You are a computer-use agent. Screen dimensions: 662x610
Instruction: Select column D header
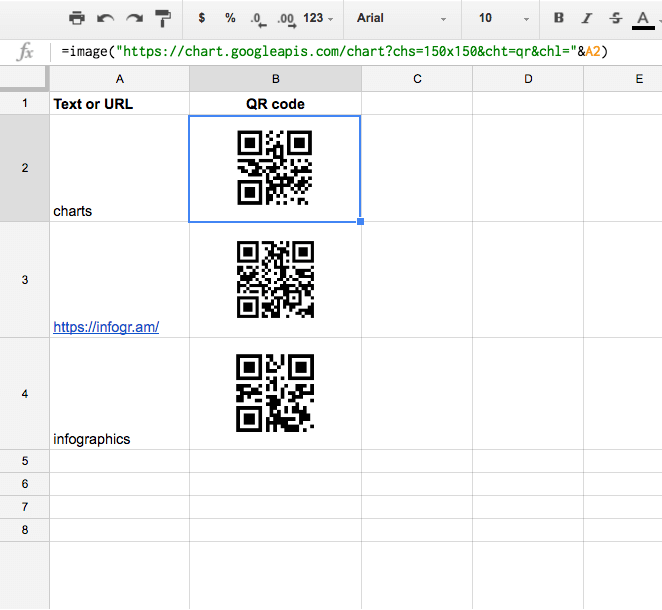pos(528,79)
